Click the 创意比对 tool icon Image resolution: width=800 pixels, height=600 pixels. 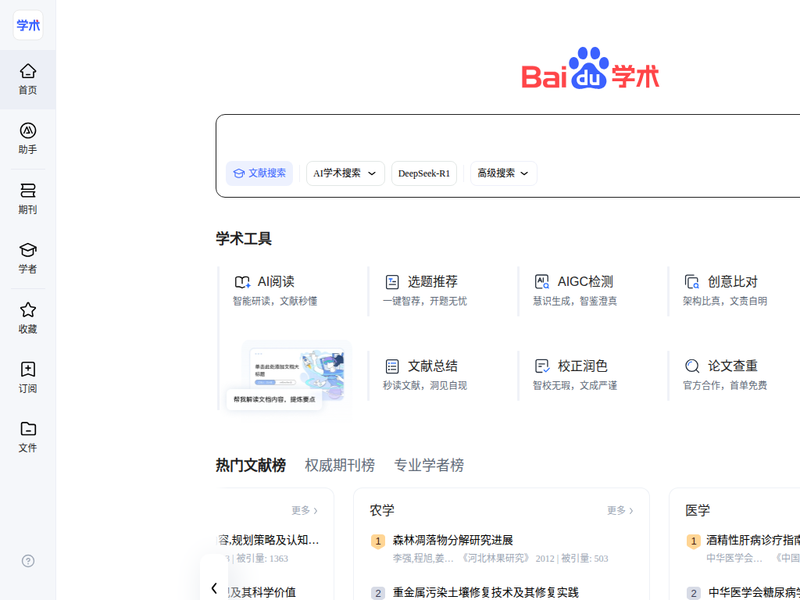point(692,282)
